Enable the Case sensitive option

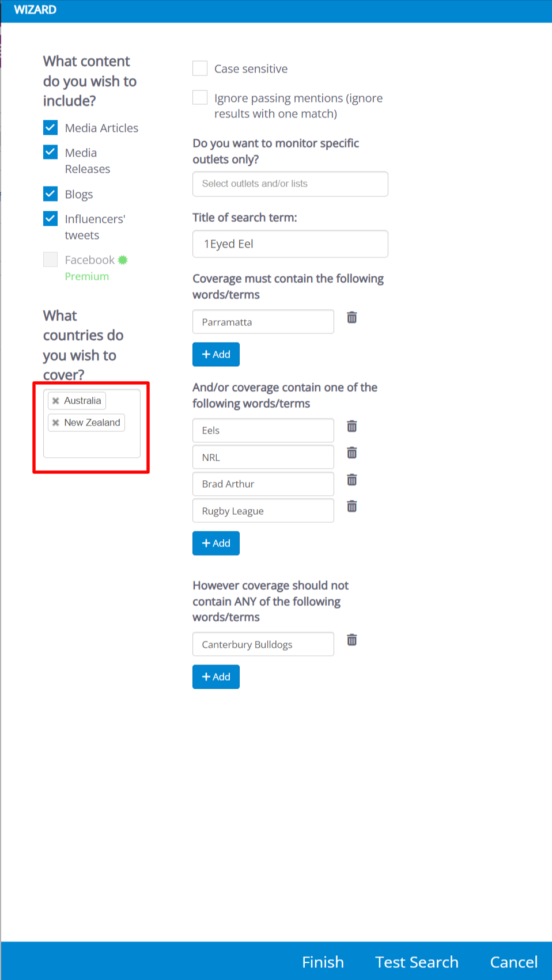[200, 69]
